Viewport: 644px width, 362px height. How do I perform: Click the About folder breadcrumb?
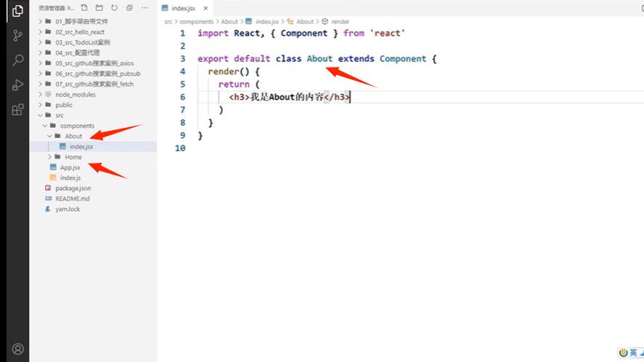coord(229,22)
